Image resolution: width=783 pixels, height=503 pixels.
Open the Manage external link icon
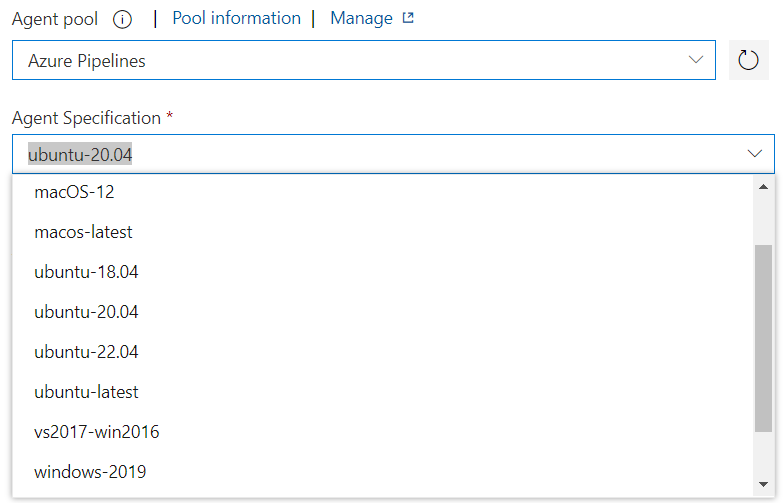click(408, 18)
